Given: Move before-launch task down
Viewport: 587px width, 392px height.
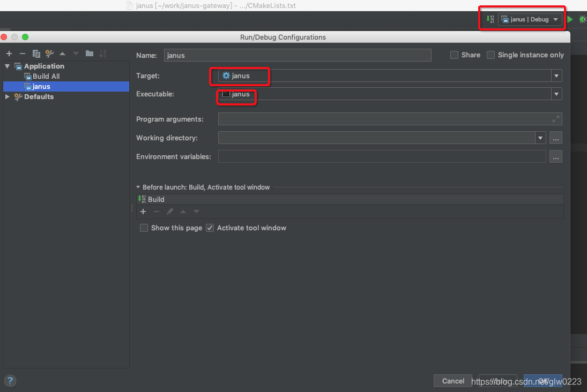Looking at the screenshot, I should pyautogui.click(x=196, y=212).
